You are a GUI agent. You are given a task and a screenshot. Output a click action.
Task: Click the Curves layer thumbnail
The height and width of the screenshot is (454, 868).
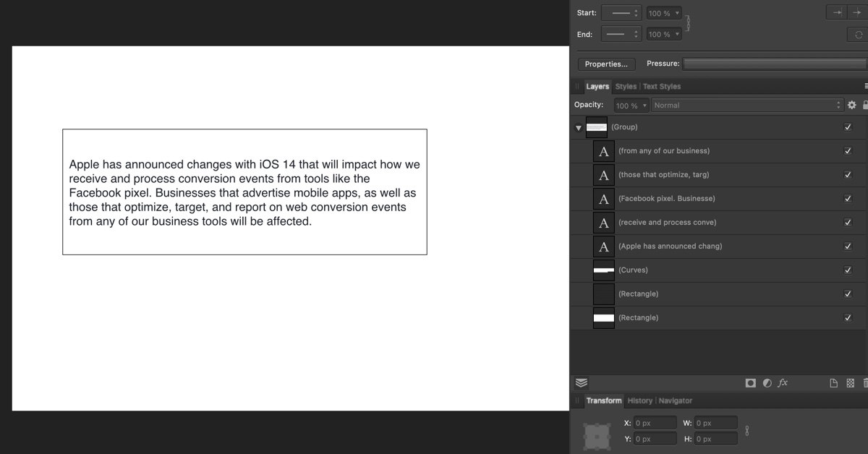(x=604, y=270)
